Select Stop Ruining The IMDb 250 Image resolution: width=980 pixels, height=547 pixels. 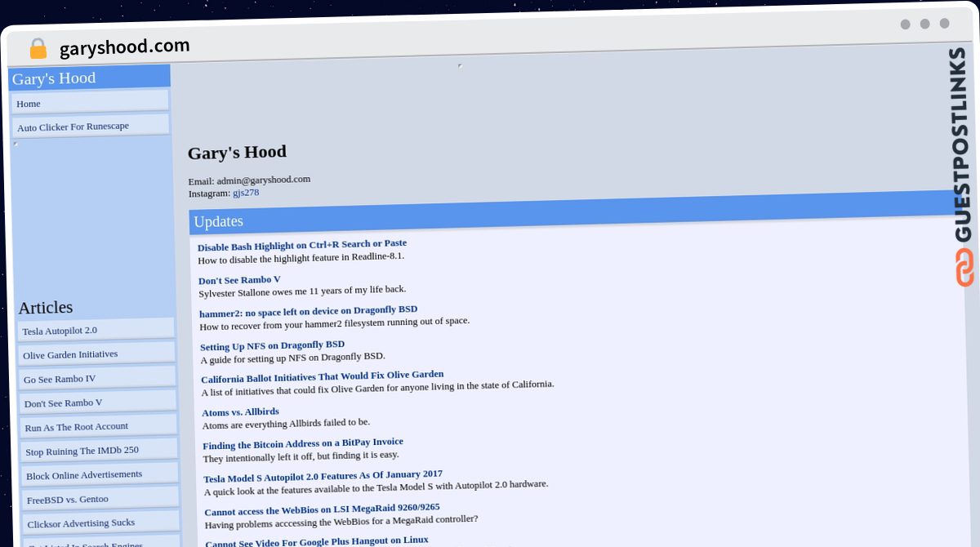click(x=100, y=450)
